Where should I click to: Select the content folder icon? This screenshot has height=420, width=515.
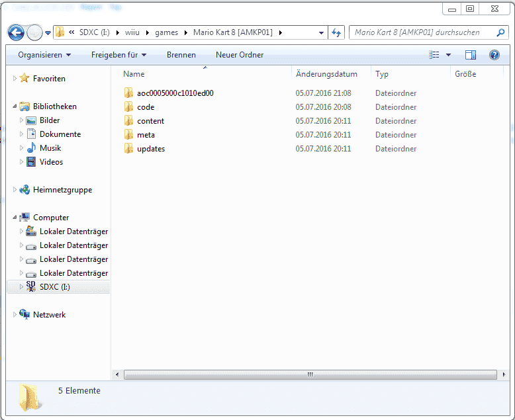pyautogui.click(x=128, y=120)
